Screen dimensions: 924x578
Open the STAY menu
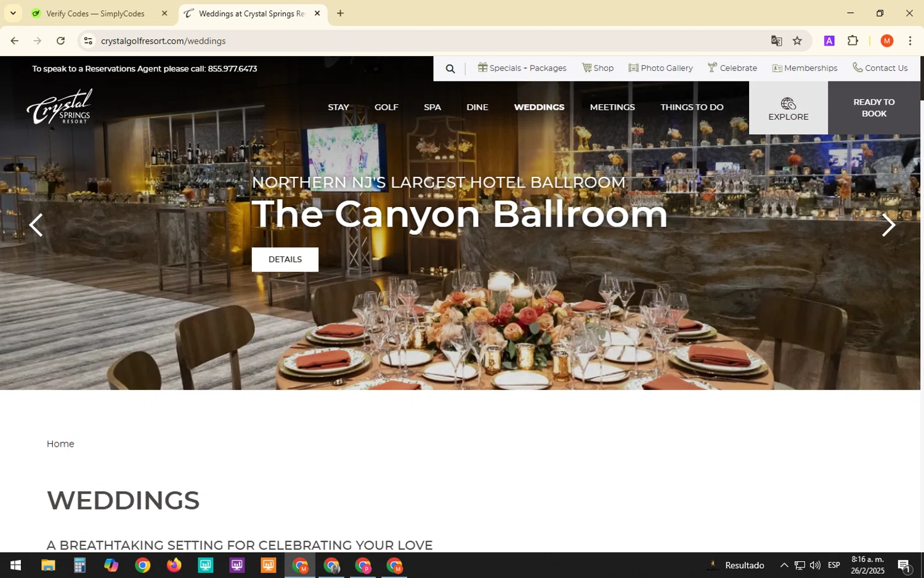338,107
